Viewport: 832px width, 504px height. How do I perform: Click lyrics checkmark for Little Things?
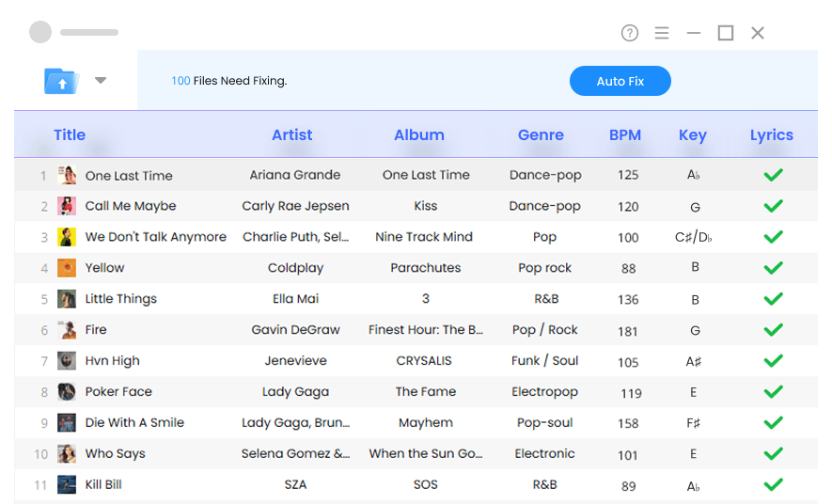coord(773,299)
